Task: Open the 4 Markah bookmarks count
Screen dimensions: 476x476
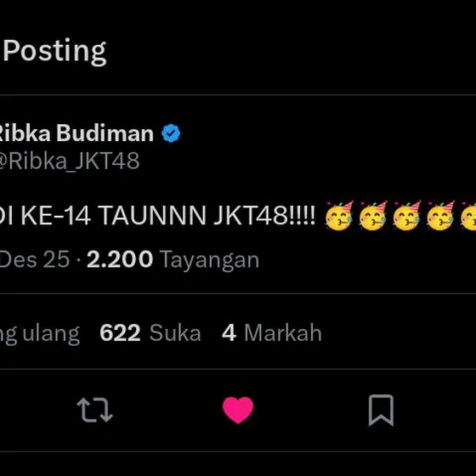Action: (x=272, y=333)
